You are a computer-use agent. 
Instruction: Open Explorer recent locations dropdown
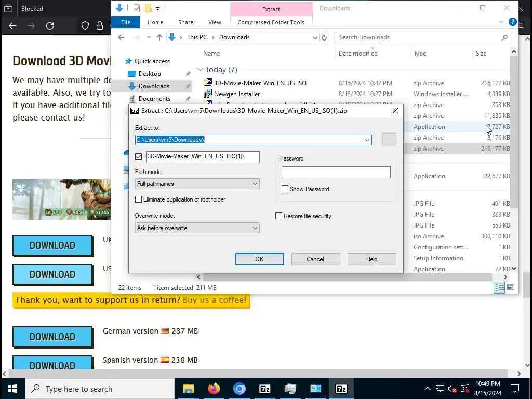pos(149,37)
